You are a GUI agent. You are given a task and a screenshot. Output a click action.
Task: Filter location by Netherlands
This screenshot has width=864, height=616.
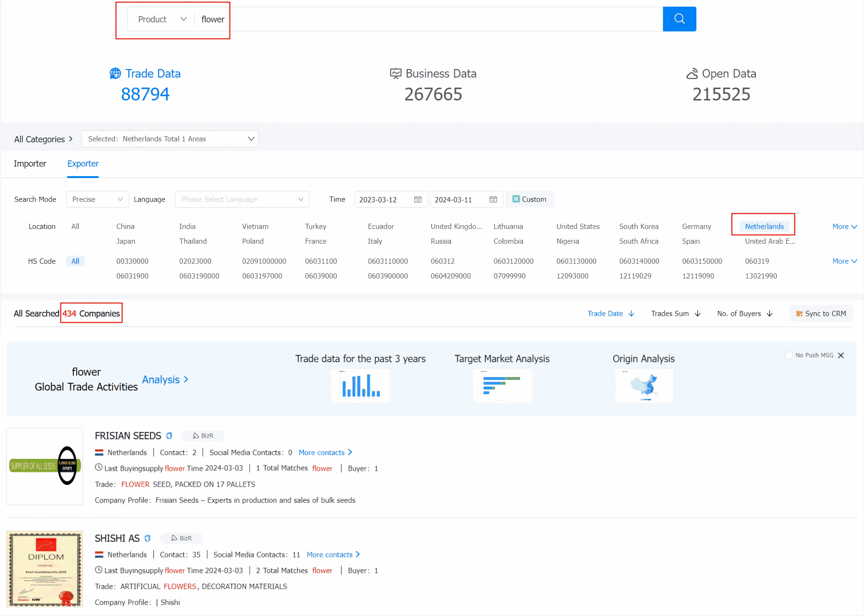click(x=764, y=227)
